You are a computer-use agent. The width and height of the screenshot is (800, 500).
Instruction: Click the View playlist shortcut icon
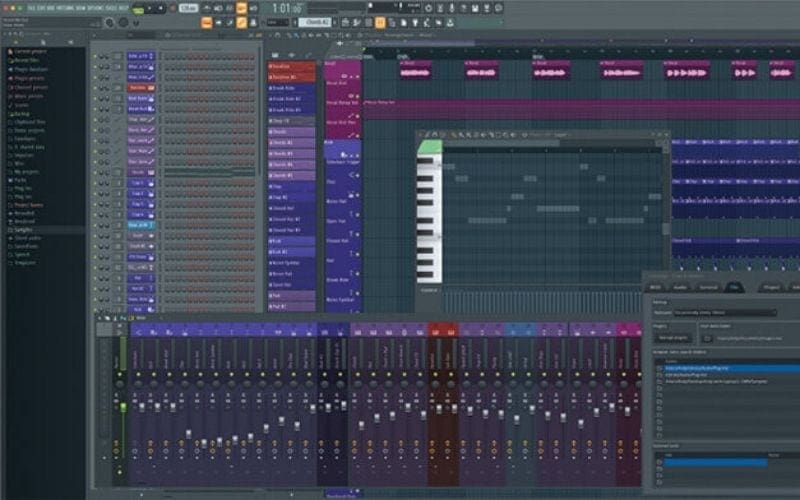click(x=345, y=22)
